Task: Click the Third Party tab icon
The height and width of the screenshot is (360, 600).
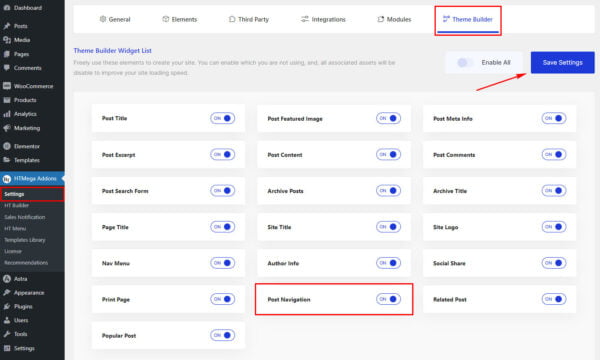Action: (232, 19)
